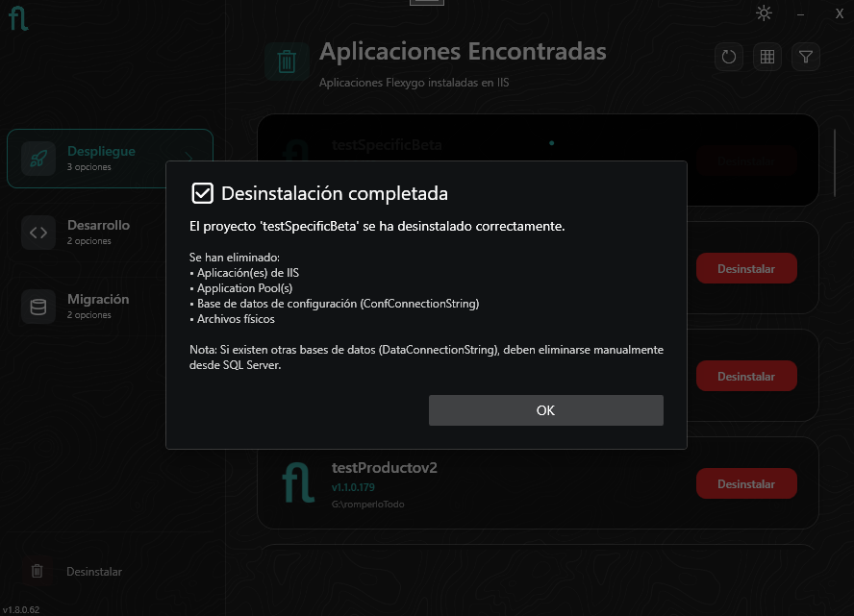Click the v1.8.0.62 version label
854x616 pixels.
coord(21,610)
